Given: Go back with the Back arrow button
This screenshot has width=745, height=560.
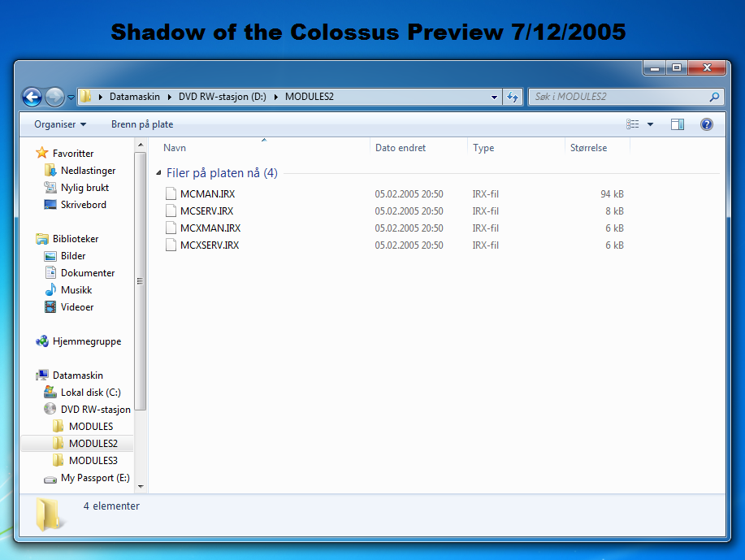Looking at the screenshot, I should pyautogui.click(x=32, y=97).
